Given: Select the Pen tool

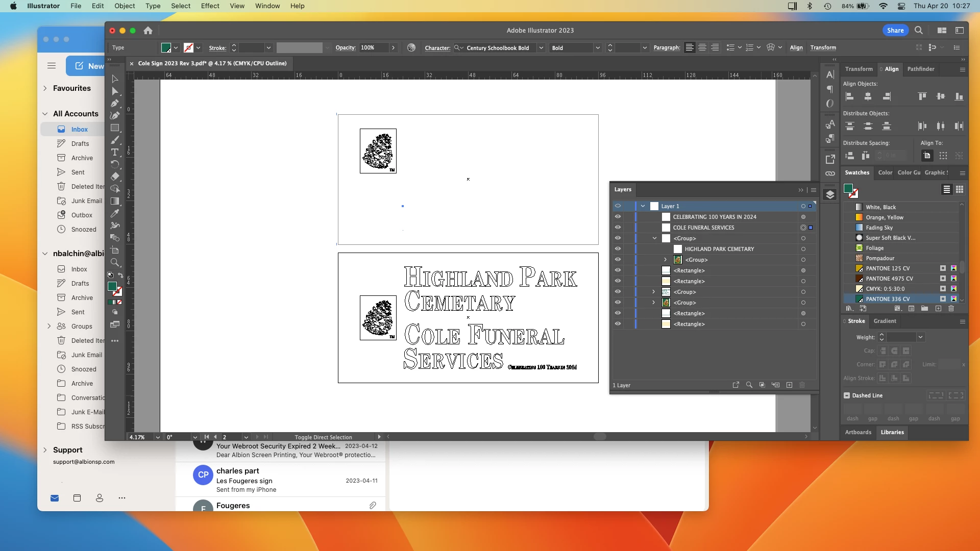Looking at the screenshot, I should point(115,104).
